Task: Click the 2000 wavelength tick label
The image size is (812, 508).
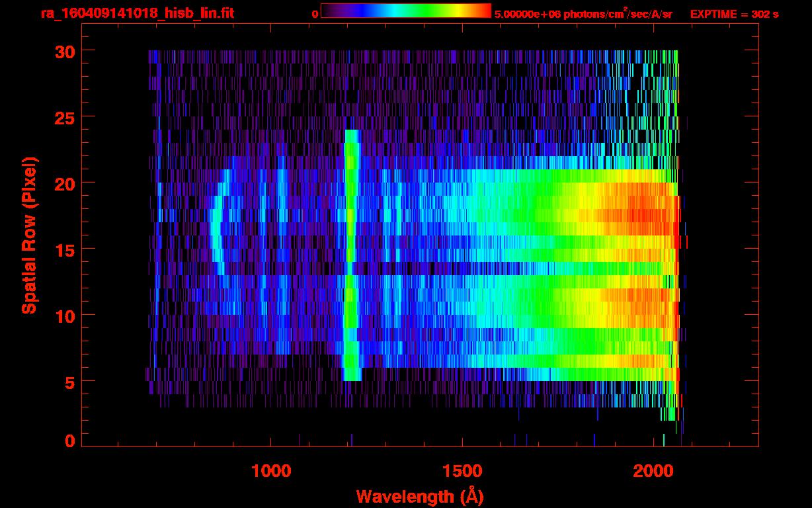Action: 653,471
